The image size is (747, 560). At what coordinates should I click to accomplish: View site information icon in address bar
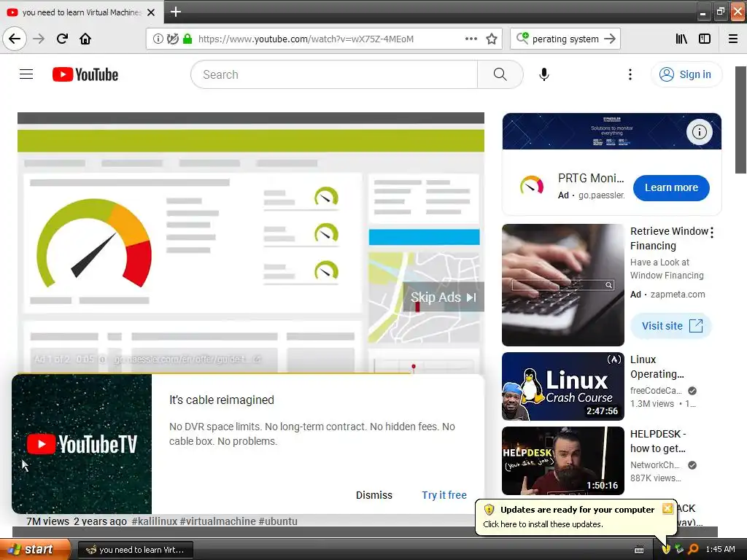coord(158,39)
